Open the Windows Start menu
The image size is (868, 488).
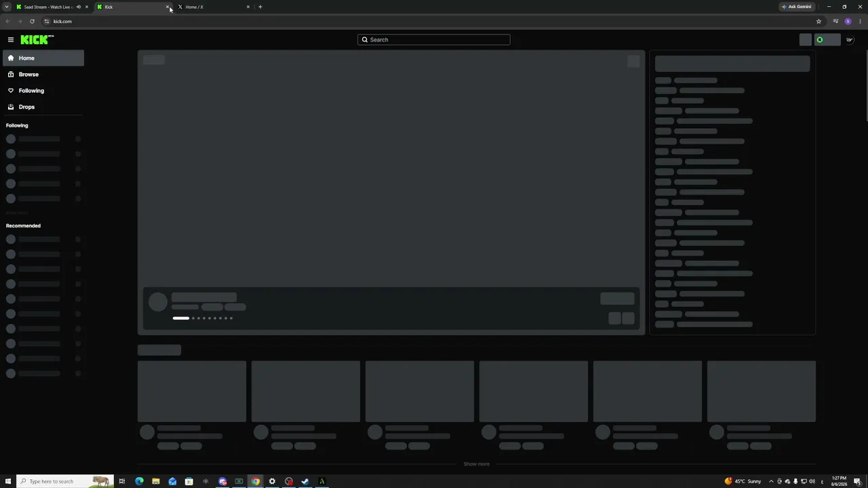point(8,481)
